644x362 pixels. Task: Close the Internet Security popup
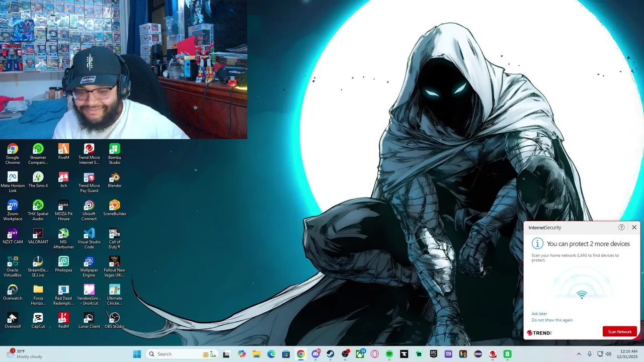634,227
